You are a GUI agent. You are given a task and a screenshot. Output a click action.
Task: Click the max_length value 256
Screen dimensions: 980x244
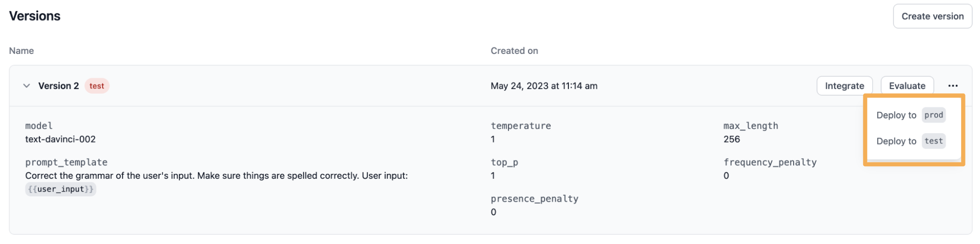pyautogui.click(x=731, y=139)
